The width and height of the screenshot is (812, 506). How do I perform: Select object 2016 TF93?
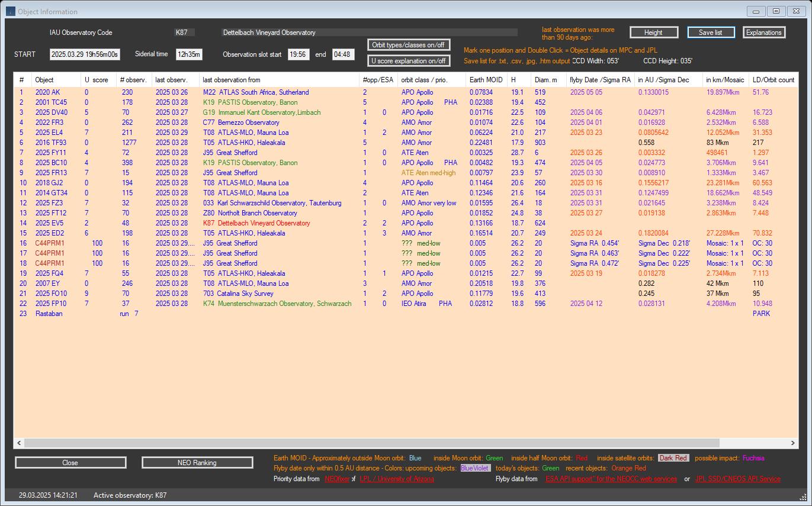pos(51,143)
